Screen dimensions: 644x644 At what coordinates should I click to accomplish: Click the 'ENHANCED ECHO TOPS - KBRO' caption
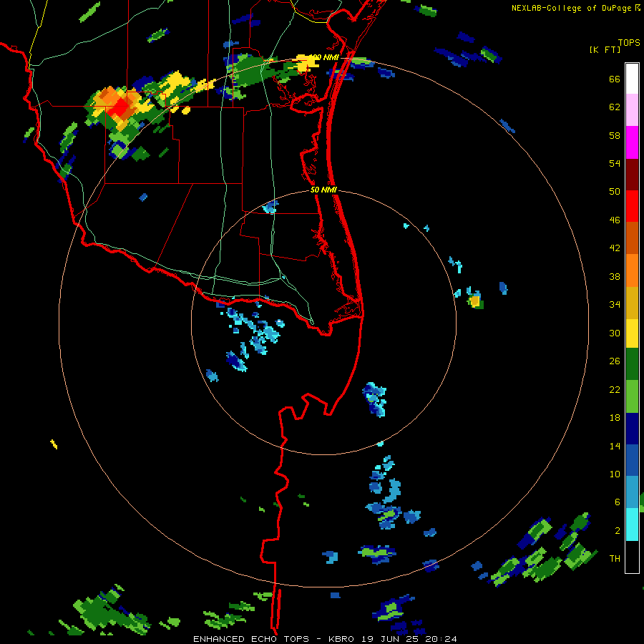[273, 639]
